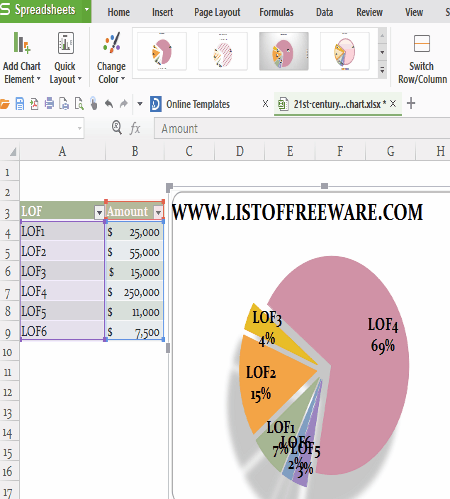Select the cell with 7,500
This screenshot has width=450, height=499.
(x=134, y=332)
